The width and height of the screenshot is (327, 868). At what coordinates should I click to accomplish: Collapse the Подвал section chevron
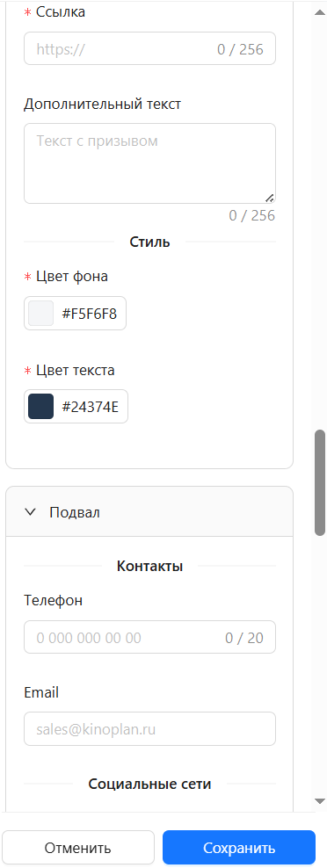[30, 512]
